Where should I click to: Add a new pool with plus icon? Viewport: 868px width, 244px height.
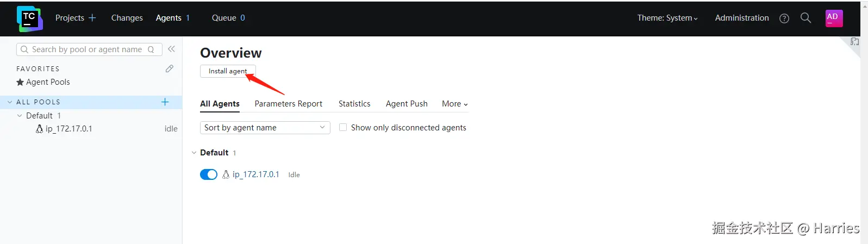point(165,102)
